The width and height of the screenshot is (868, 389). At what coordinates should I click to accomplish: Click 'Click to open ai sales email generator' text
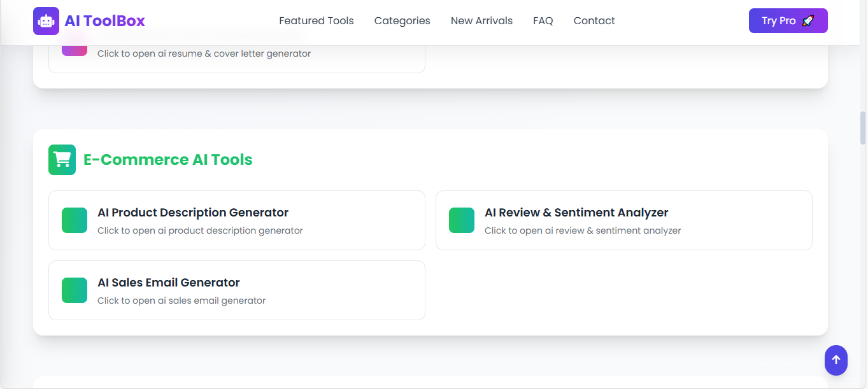(181, 301)
